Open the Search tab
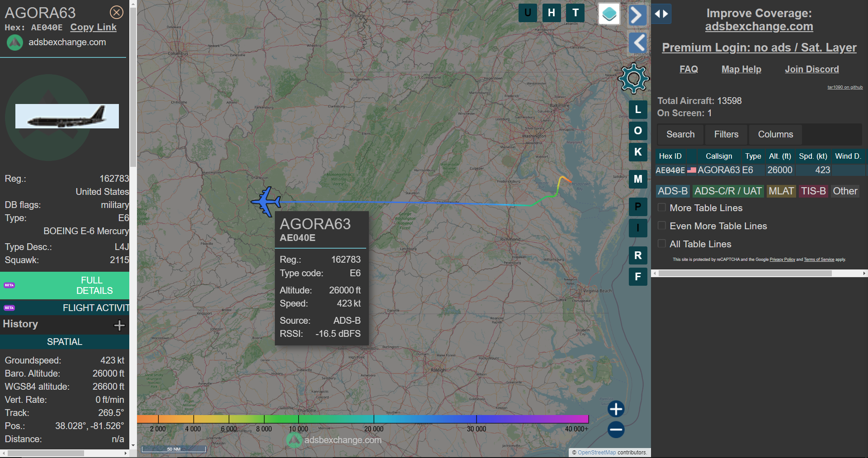This screenshot has height=458, width=868. click(x=680, y=134)
